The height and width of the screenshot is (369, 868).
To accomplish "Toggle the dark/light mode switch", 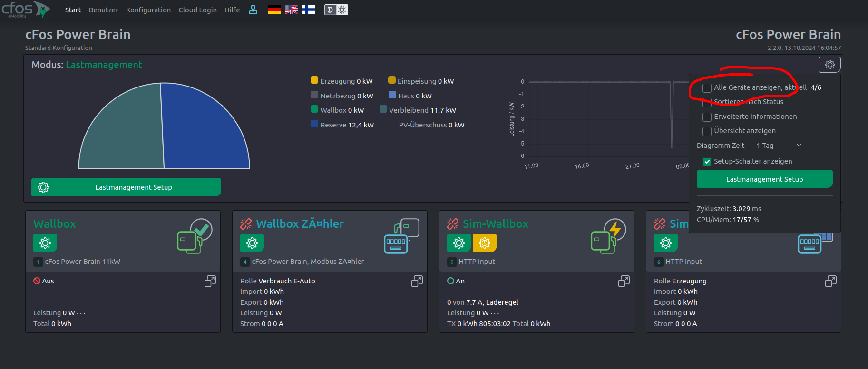I will (x=336, y=10).
